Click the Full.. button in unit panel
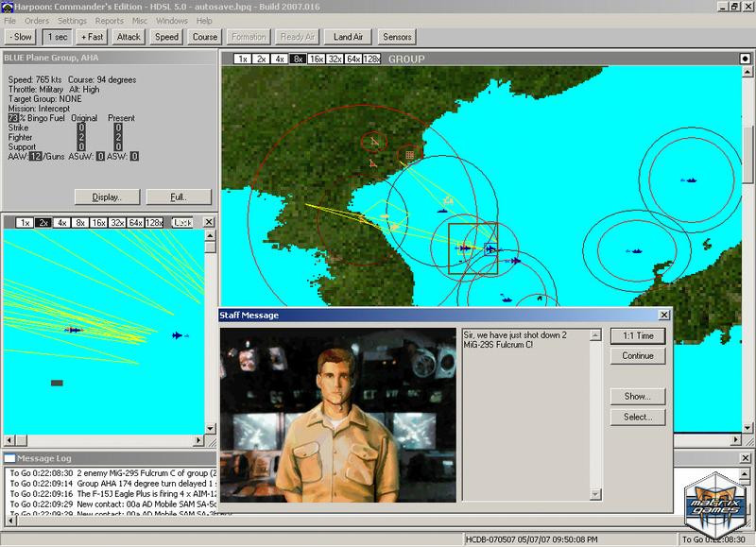 [x=179, y=197]
